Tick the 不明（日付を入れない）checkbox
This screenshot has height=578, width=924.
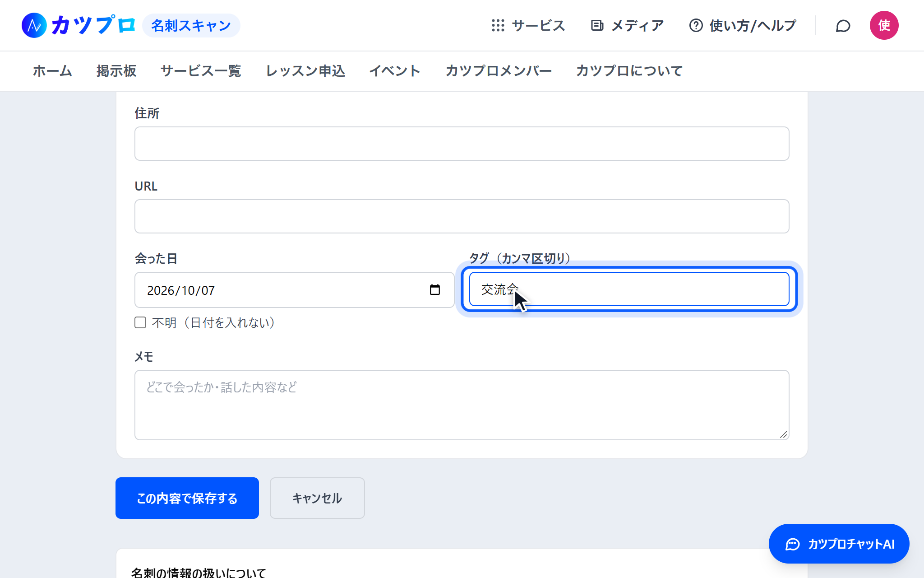click(140, 322)
